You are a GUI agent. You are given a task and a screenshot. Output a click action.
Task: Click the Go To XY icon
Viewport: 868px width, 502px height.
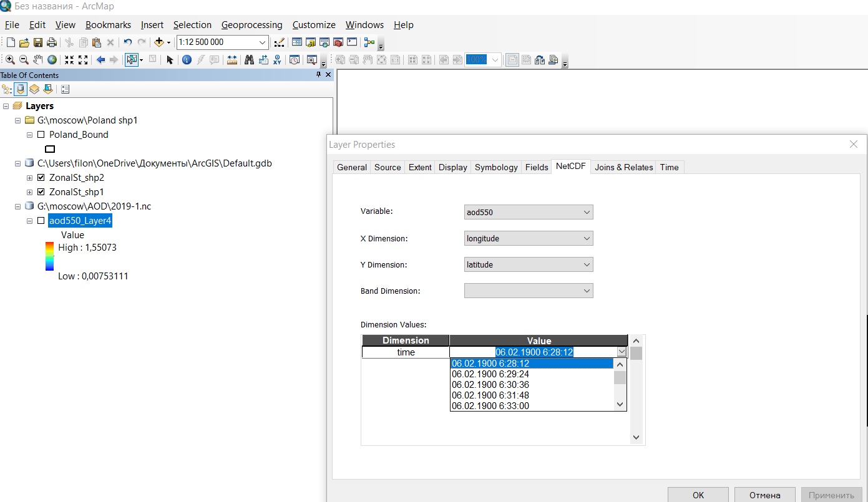click(x=277, y=60)
